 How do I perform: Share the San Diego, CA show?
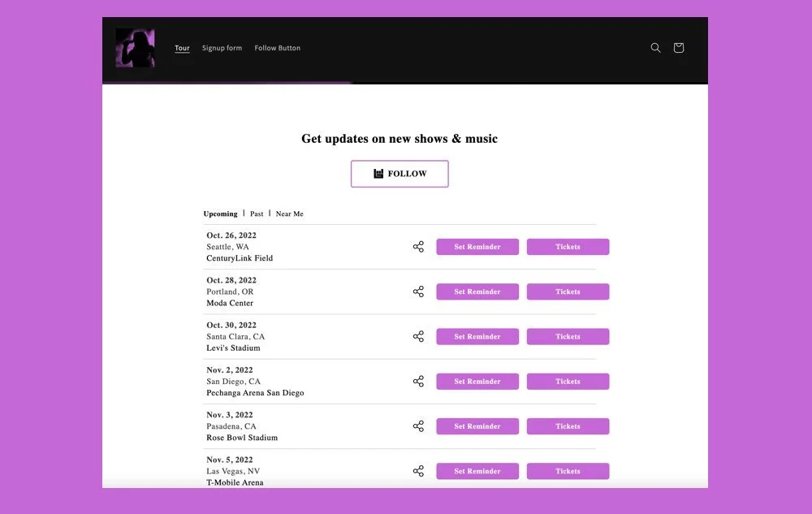coord(418,382)
